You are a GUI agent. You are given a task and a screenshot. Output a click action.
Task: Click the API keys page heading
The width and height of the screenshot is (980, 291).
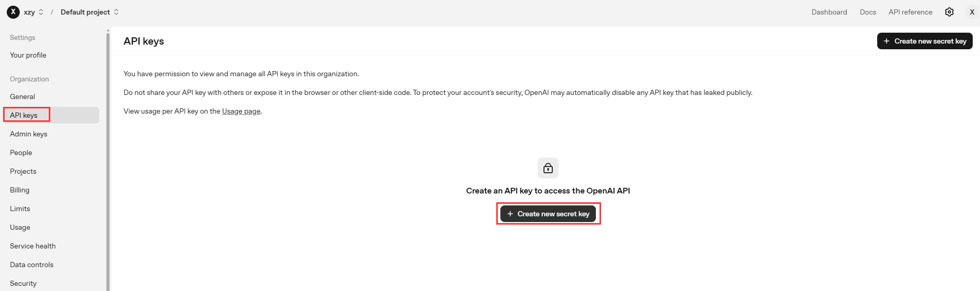[x=144, y=41]
